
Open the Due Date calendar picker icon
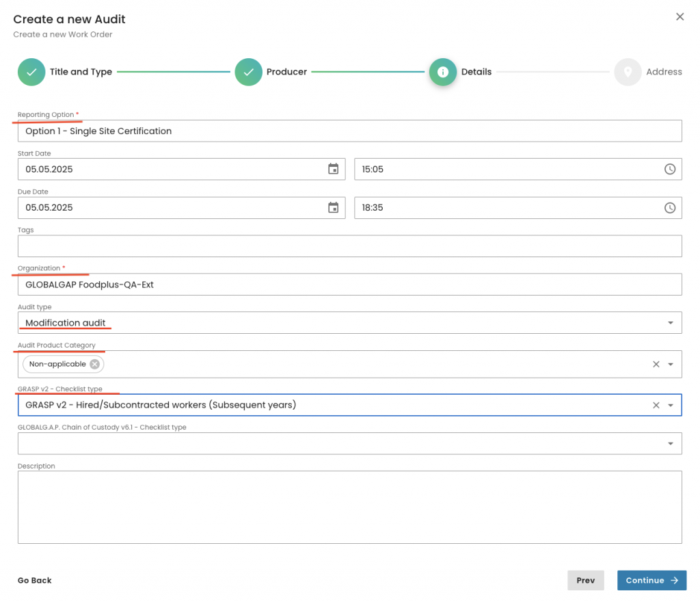(x=333, y=207)
